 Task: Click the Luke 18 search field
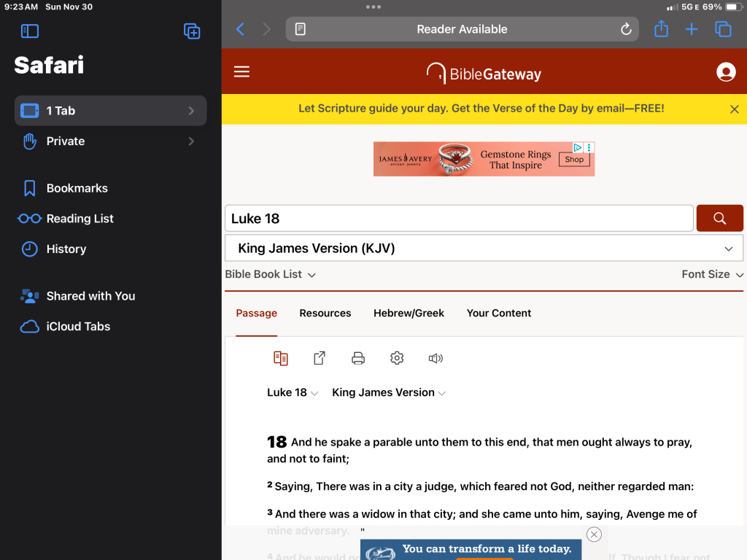(x=458, y=218)
